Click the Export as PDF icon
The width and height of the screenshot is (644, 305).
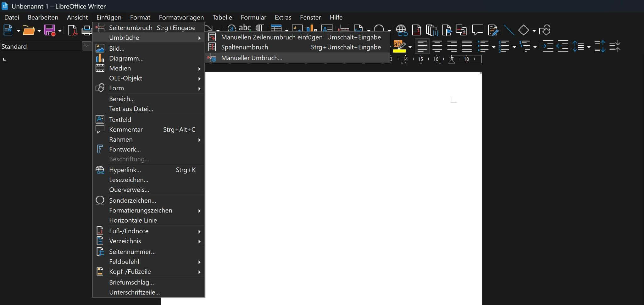coord(72,31)
